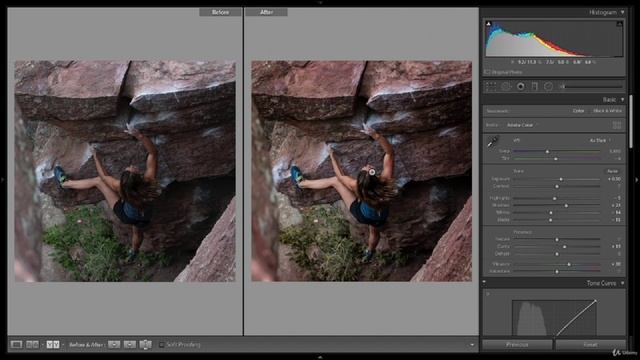Collapse the Tone Curve panel
Screen dimensions: 640x360
(x=622, y=283)
